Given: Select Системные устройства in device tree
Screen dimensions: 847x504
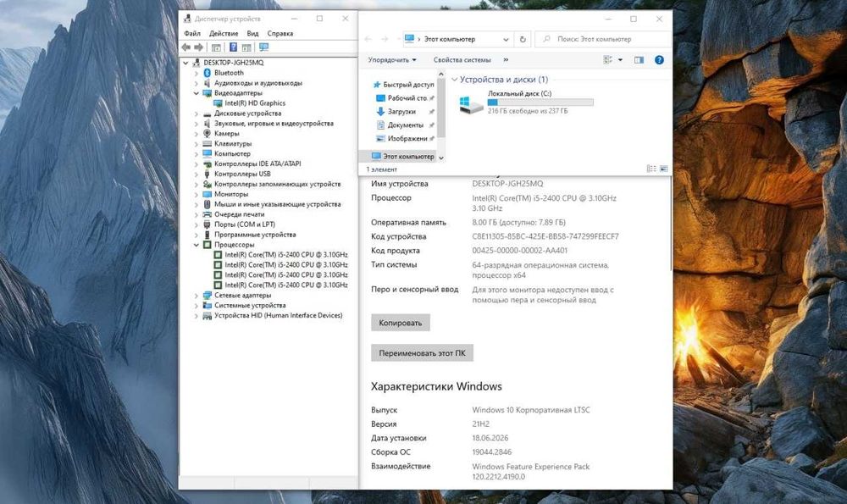Looking at the screenshot, I should pos(250,305).
